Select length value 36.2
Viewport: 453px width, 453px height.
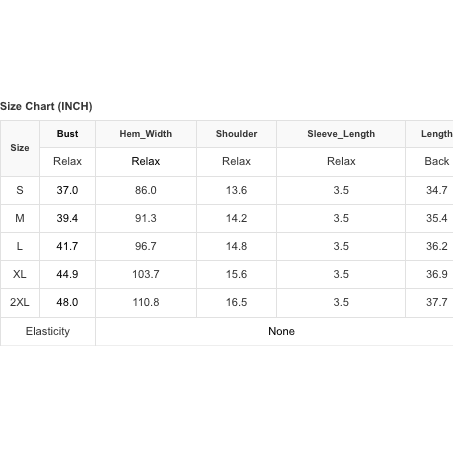(x=437, y=246)
